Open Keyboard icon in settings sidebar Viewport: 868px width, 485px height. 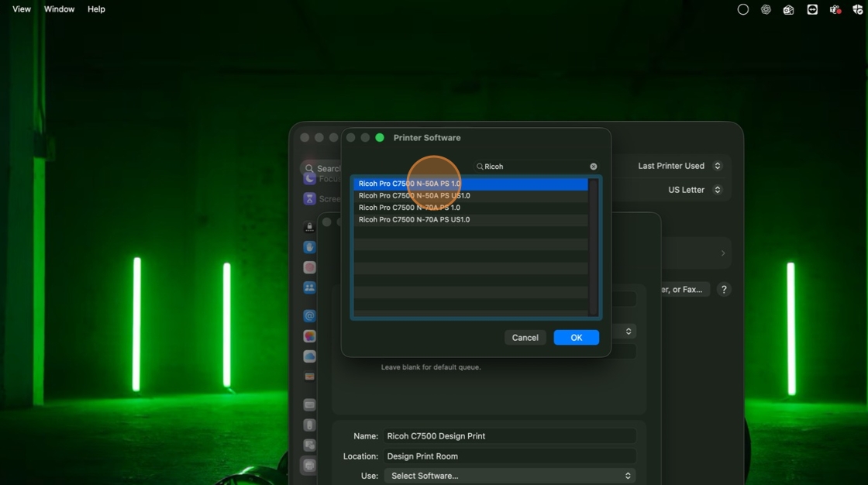coord(309,404)
